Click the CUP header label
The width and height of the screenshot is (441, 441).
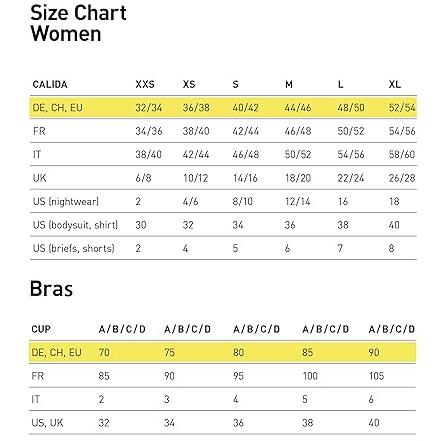tap(41, 329)
